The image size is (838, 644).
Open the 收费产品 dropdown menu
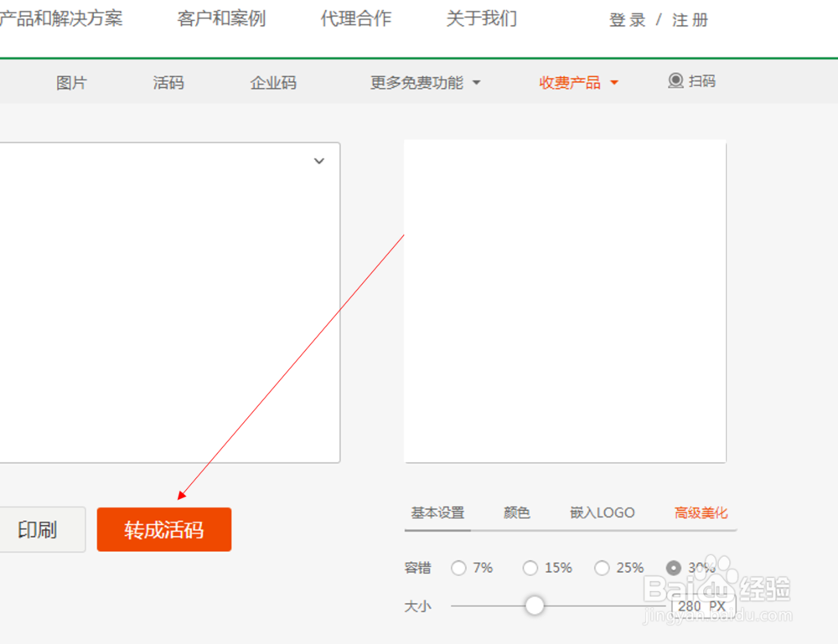[578, 82]
